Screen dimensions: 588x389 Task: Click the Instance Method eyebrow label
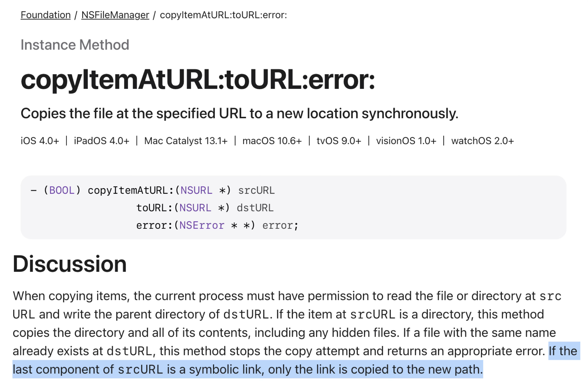pyautogui.click(x=75, y=45)
